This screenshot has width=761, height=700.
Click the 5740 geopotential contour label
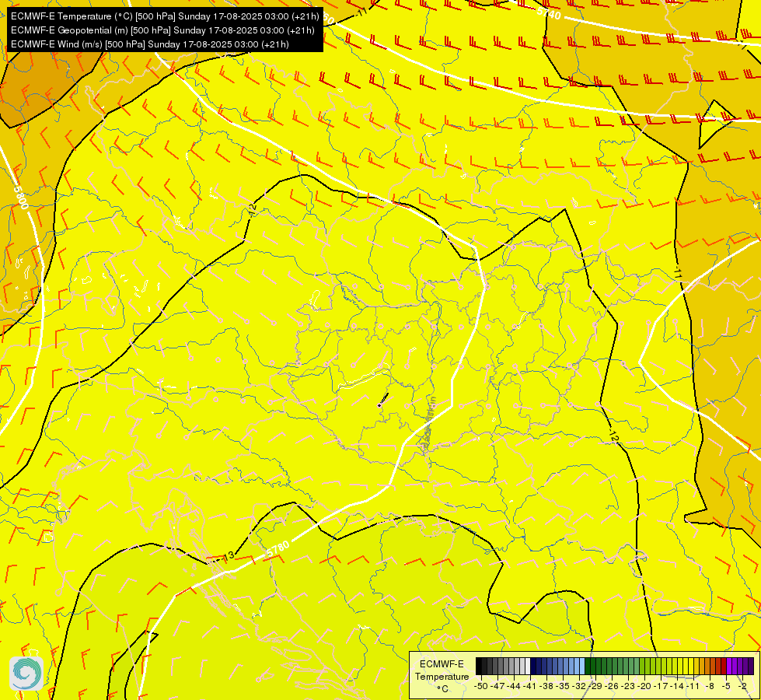(x=549, y=13)
